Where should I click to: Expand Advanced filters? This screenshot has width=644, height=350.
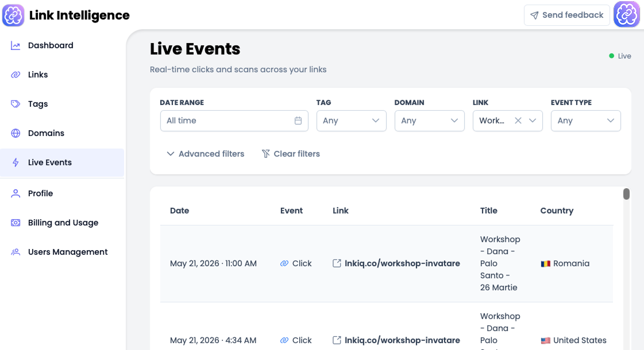[x=205, y=154]
